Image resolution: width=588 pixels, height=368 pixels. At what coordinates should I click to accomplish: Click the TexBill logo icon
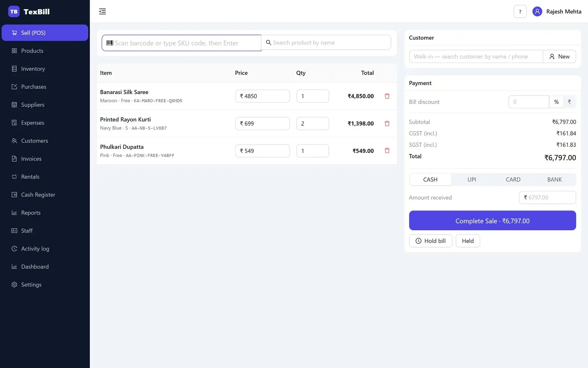(x=14, y=11)
